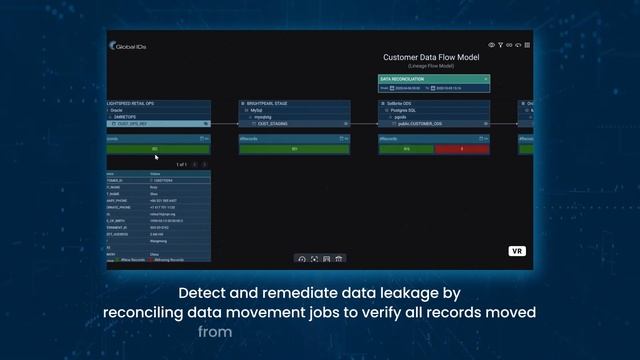Toggle eye icon on highlighted CUST_OPS row
Screen dimensions: 640x360
pos(206,124)
